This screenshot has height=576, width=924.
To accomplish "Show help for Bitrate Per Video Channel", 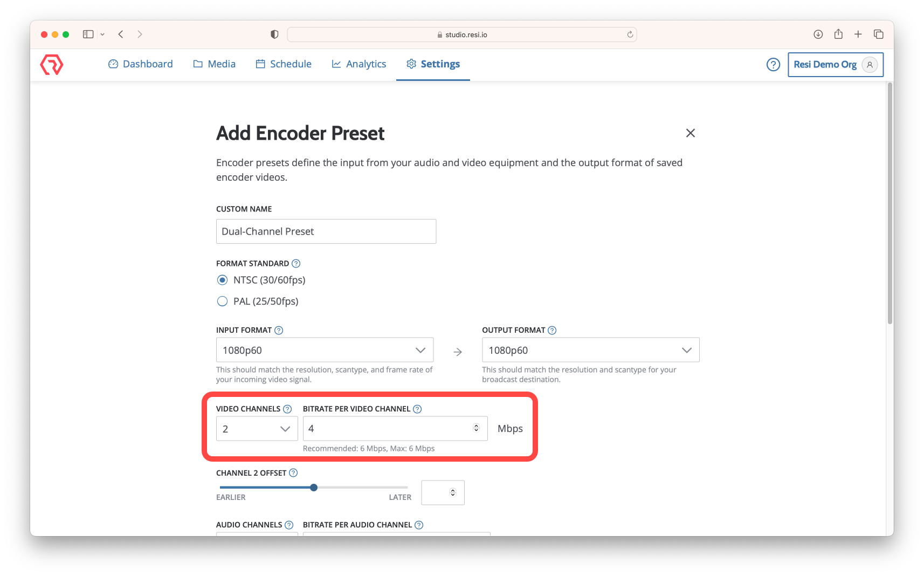I will click(x=417, y=409).
